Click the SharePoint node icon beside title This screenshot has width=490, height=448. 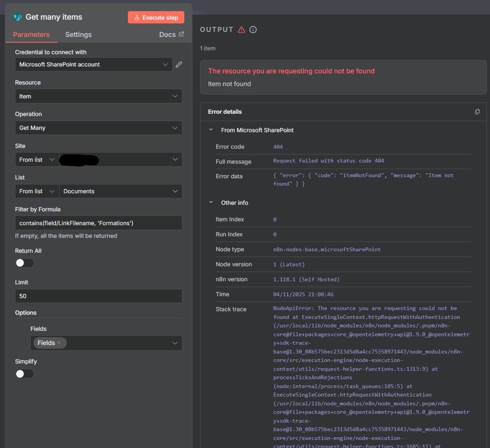[17, 17]
